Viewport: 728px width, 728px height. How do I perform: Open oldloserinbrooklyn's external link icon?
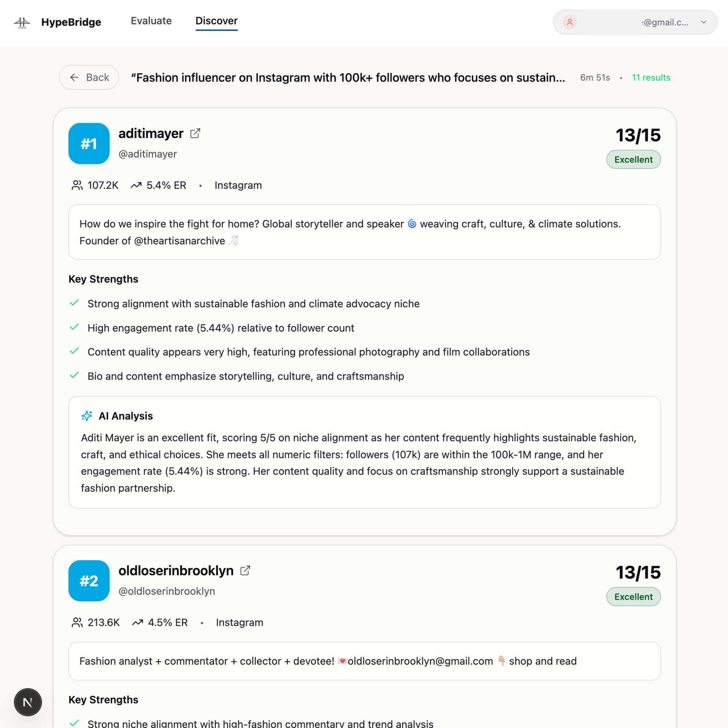[x=245, y=570]
